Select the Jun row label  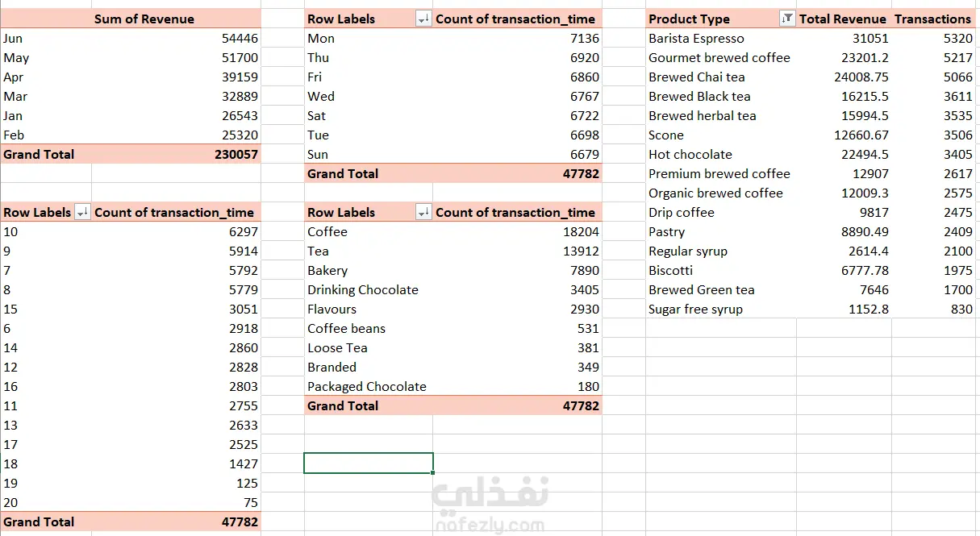[x=14, y=39]
